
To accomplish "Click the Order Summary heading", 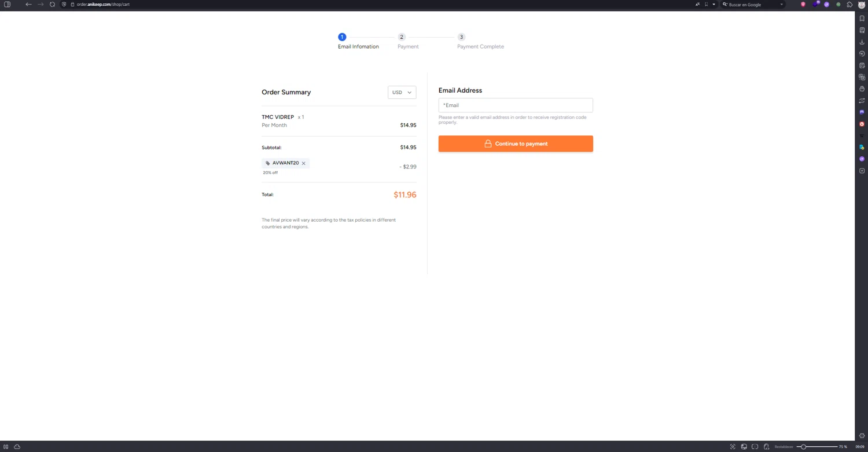I will pyautogui.click(x=286, y=92).
